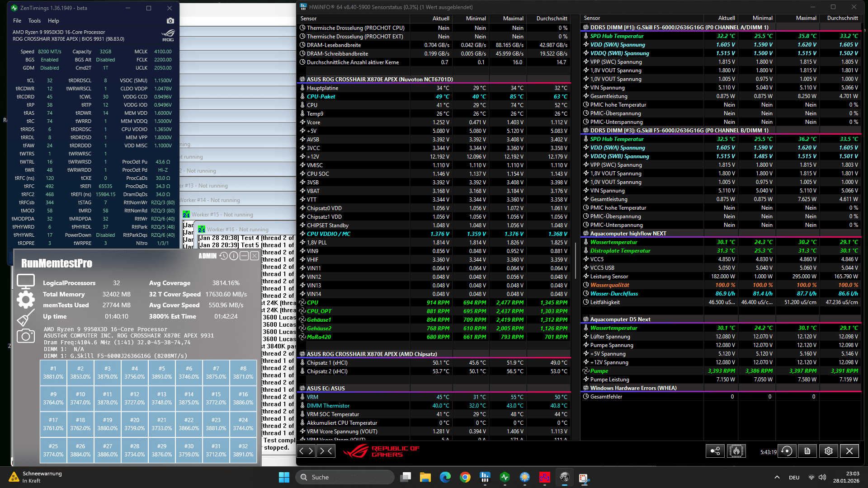This screenshot has height=488, width=868.
Task: Click the HWiNFO flame chip icon
Action: pos(736,451)
